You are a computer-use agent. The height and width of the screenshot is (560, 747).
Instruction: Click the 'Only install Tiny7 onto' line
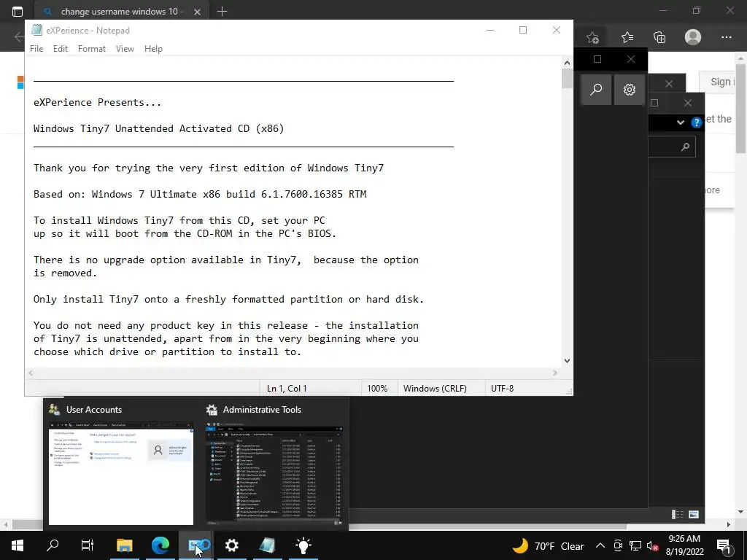click(x=228, y=300)
